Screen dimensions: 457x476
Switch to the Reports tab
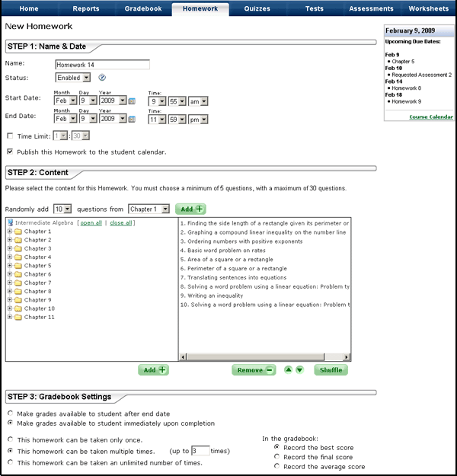click(x=86, y=8)
